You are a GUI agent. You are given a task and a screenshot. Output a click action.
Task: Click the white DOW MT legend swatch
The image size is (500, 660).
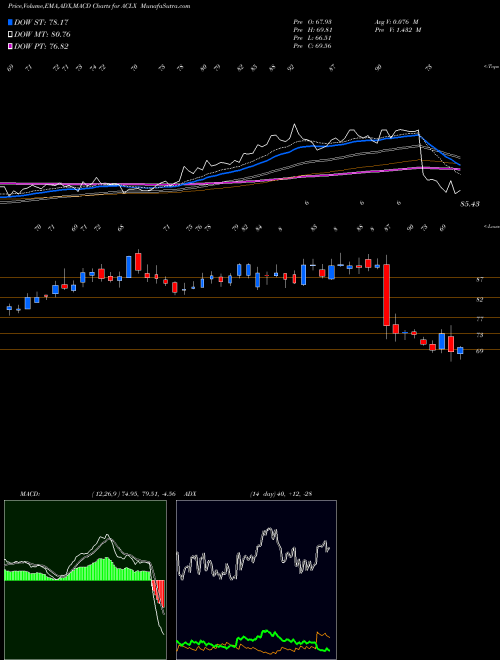coord(11,34)
